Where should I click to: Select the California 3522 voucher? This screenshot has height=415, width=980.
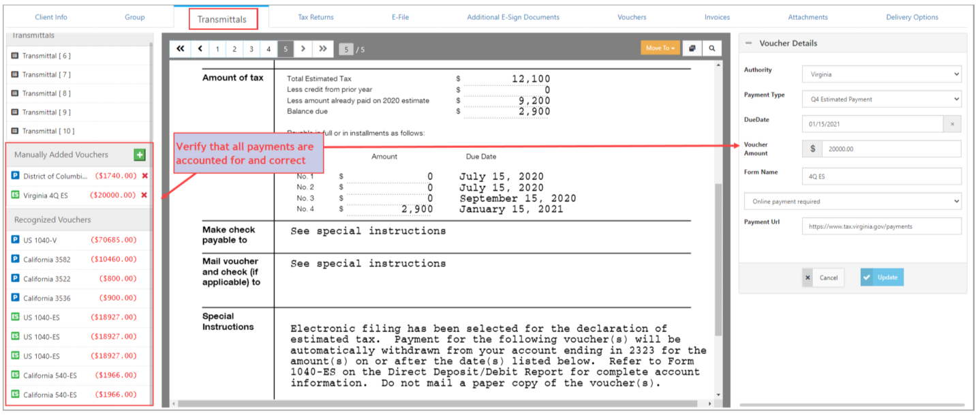[79, 279]
